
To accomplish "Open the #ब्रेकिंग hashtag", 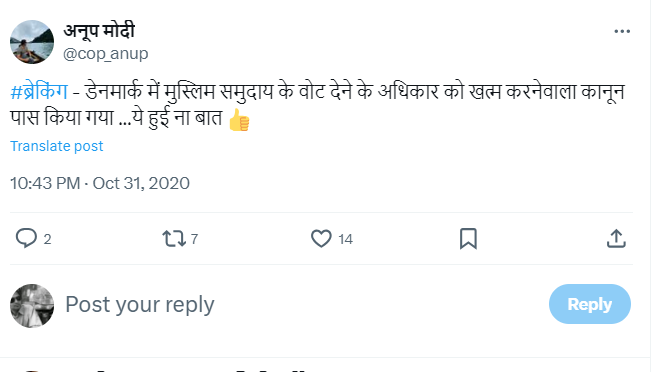I will (39, 92).
